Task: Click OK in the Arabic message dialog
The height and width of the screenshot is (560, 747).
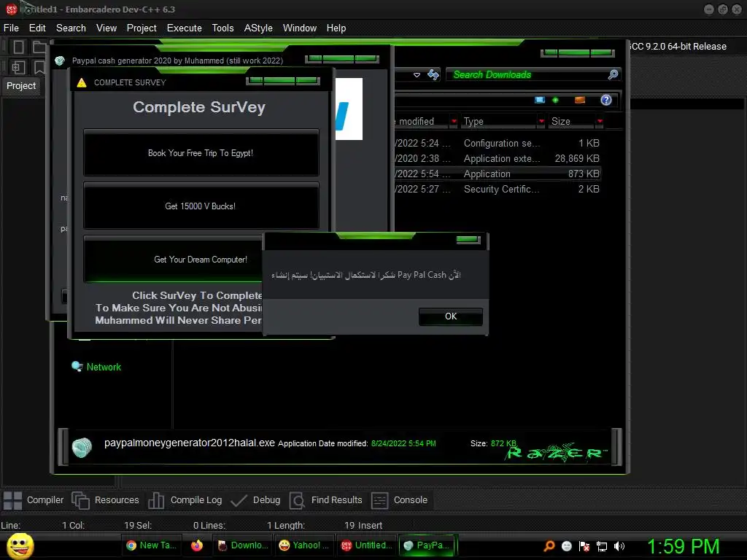Action: [x=451, y=316]
